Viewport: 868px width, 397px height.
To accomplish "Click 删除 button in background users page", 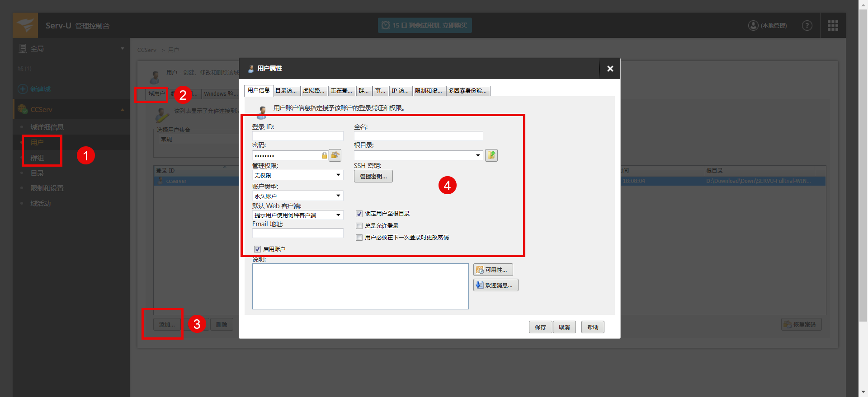I will pyautogui.click(x=222, y=324).
